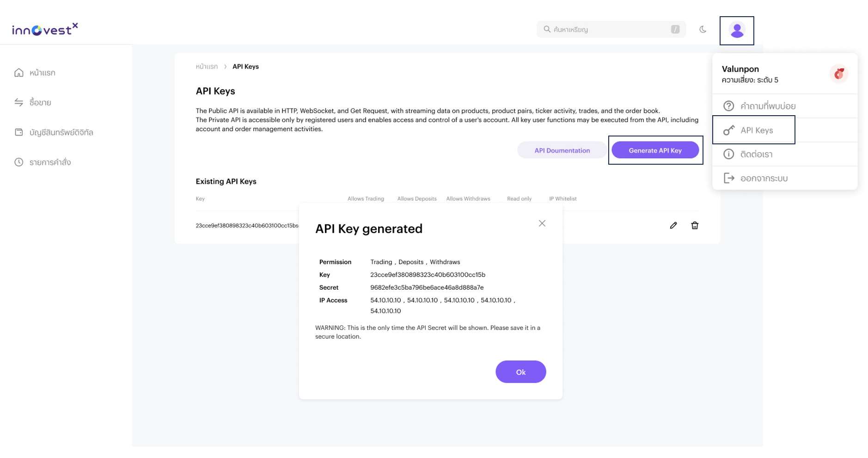The width and height of the screenshot is (868, 458).
Task: Open the API Documentation page
Action: [562, 150]
